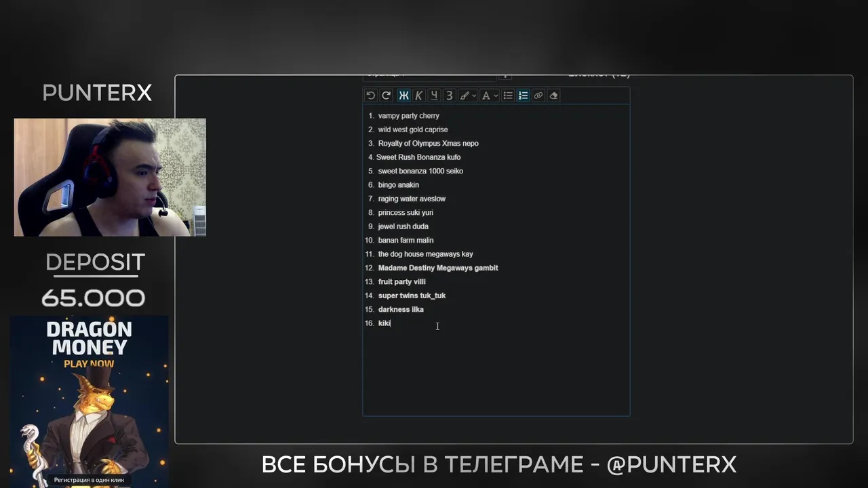Click the 'super twins tuk_tuk' line

click(412, 296)
